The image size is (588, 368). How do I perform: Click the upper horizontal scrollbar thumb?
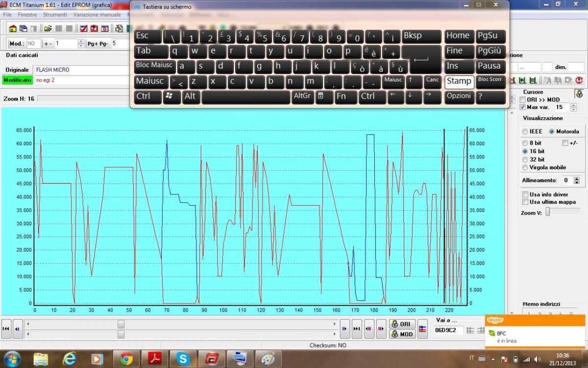[x=121, y=324]
